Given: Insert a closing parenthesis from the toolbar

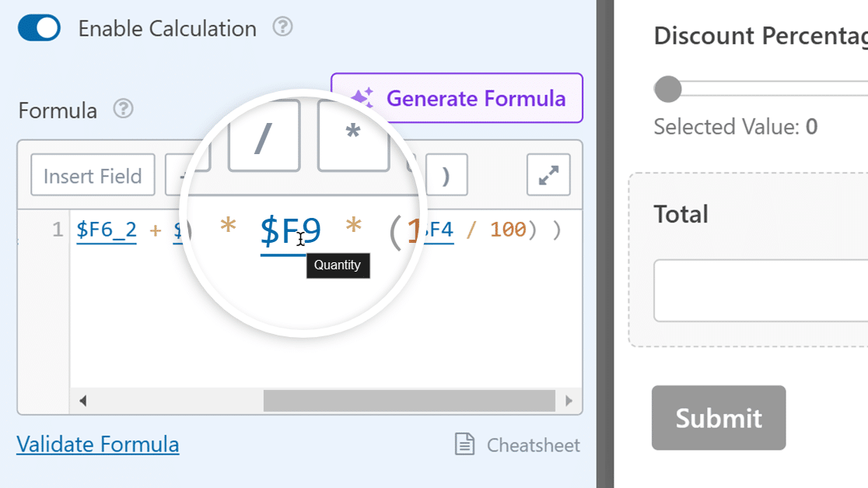Looking at the screenshot, I should (446, 175).
